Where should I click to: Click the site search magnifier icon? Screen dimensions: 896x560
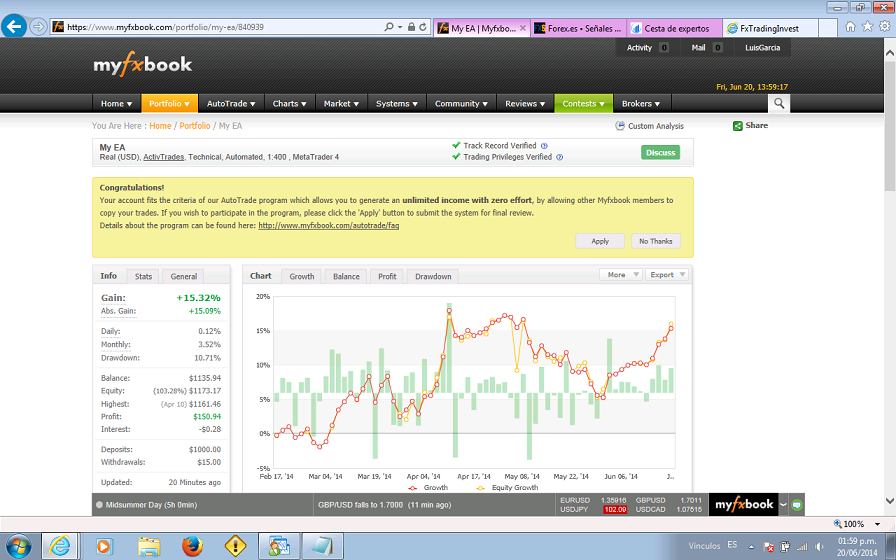779,103
